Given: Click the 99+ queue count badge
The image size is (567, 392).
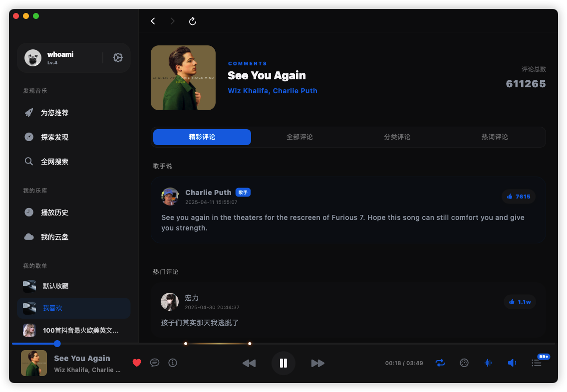Looking at the screenshot, I should 544,357.
